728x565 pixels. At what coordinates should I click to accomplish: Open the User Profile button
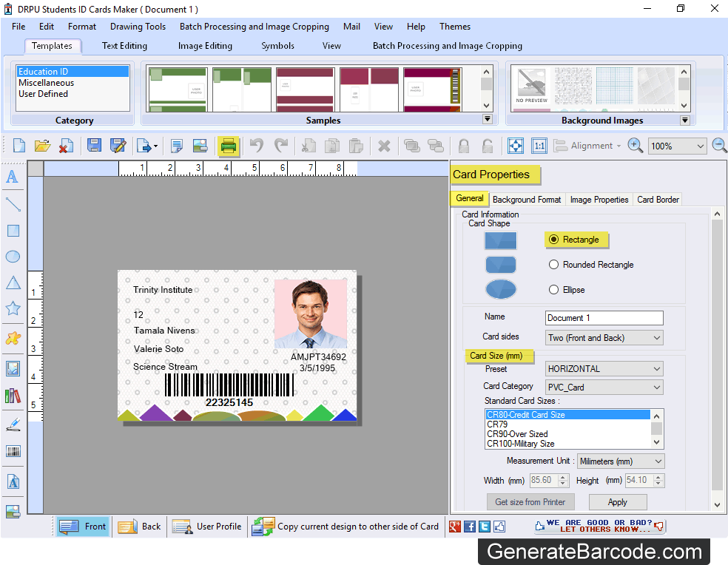[x=206, y=527]
